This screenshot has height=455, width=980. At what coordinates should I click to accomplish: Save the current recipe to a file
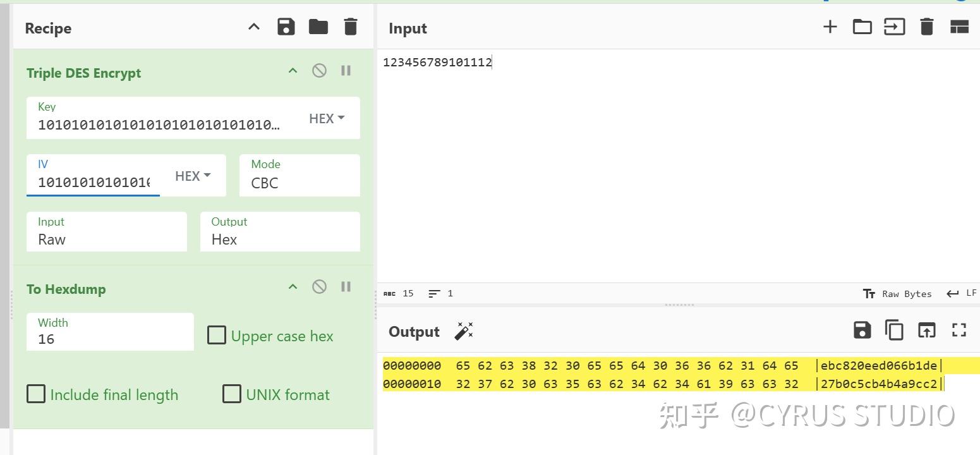(x=286, y=27)
